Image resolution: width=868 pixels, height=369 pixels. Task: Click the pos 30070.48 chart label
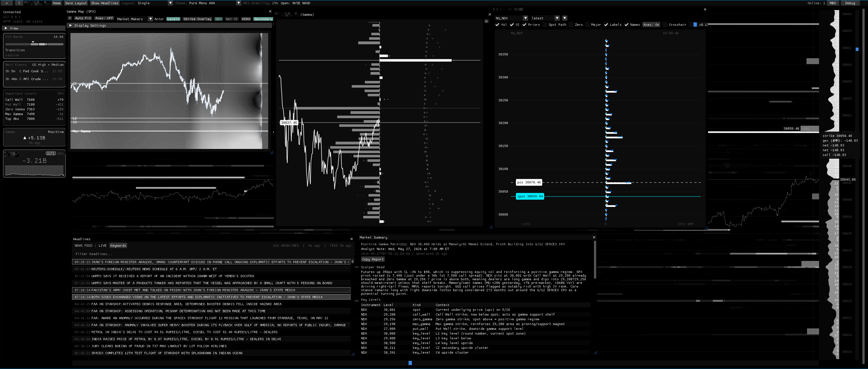pos(529,183)
